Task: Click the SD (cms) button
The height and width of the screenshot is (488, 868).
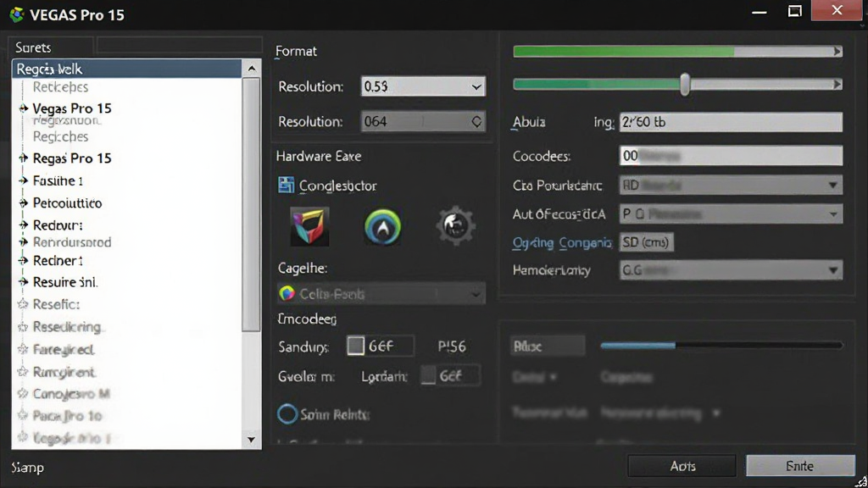Action: [646, 241]
